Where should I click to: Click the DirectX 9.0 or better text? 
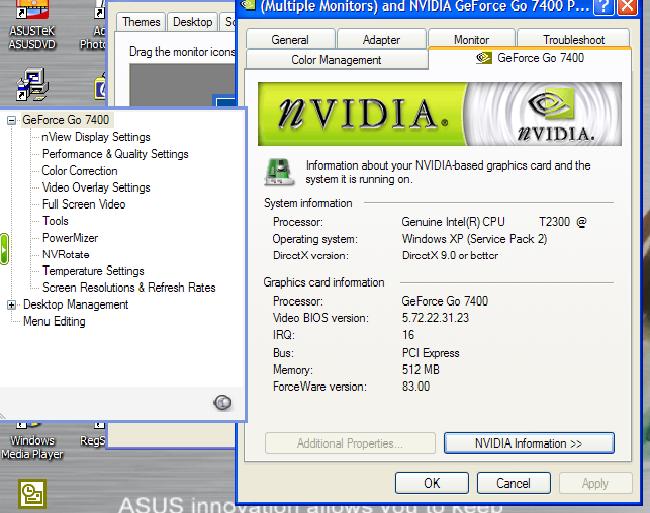tap(450, 255)
